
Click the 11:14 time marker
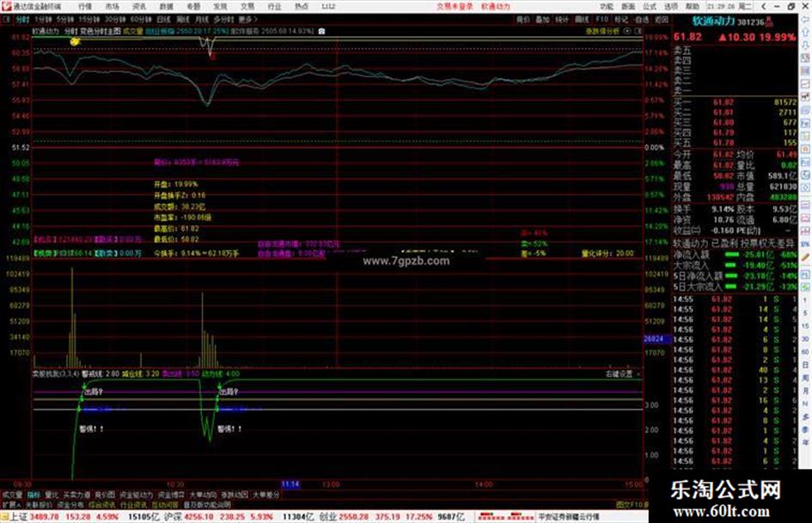290,483
